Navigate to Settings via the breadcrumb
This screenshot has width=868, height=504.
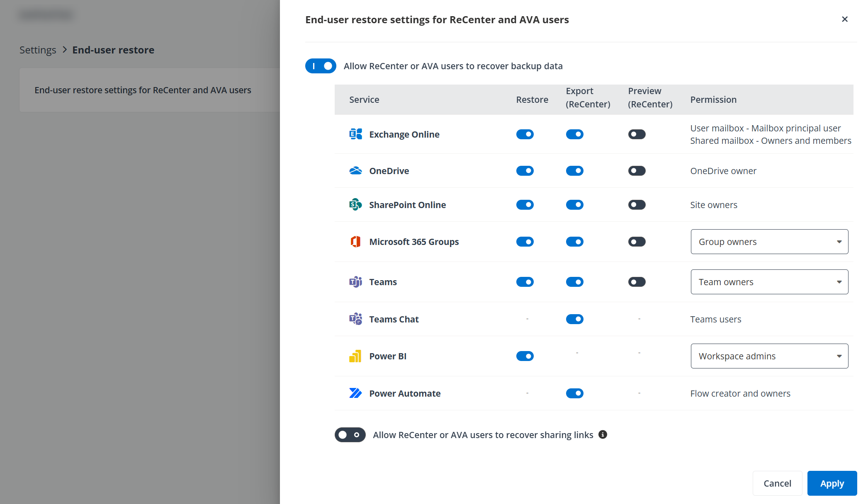[x=37, y=50]
